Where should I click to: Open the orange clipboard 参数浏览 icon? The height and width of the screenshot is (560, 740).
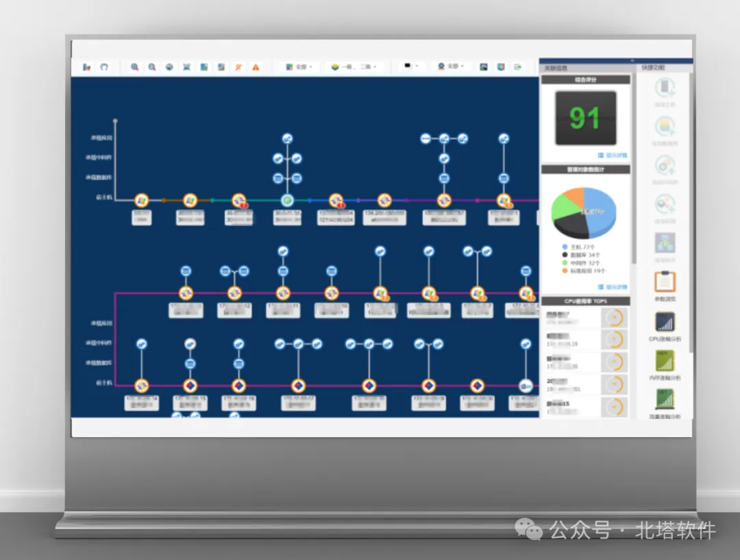click(665, 282)
